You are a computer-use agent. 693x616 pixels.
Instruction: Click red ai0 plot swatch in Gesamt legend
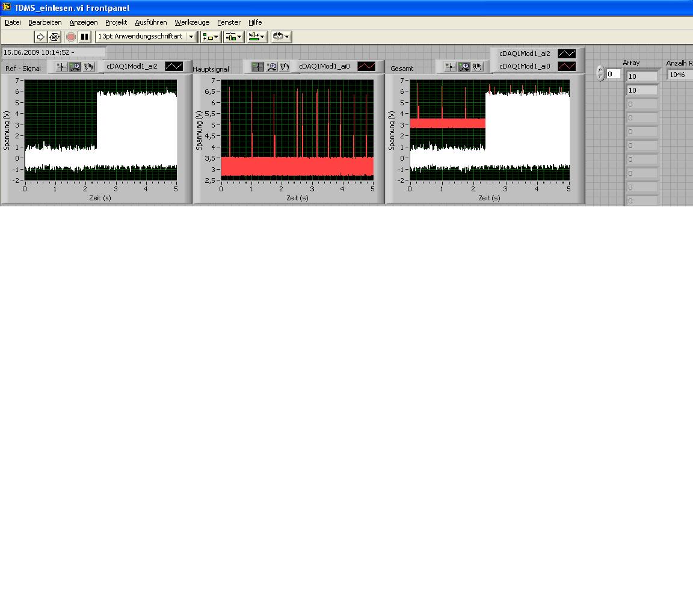pos(567,66)
